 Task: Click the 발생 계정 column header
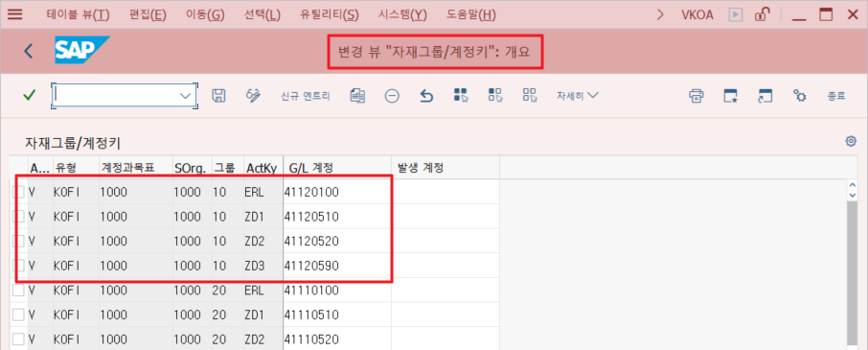(445, 168)
